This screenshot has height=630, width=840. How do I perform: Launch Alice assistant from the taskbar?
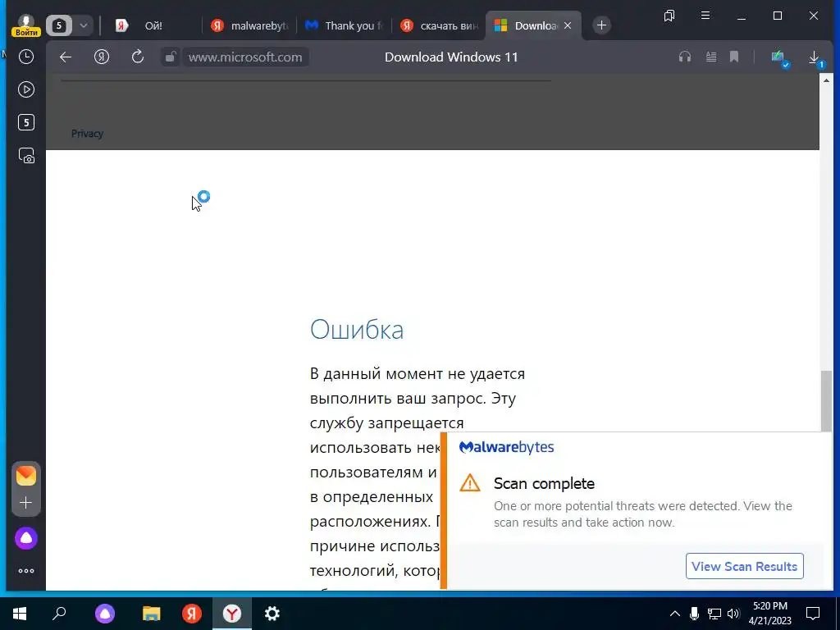point(105,614)
